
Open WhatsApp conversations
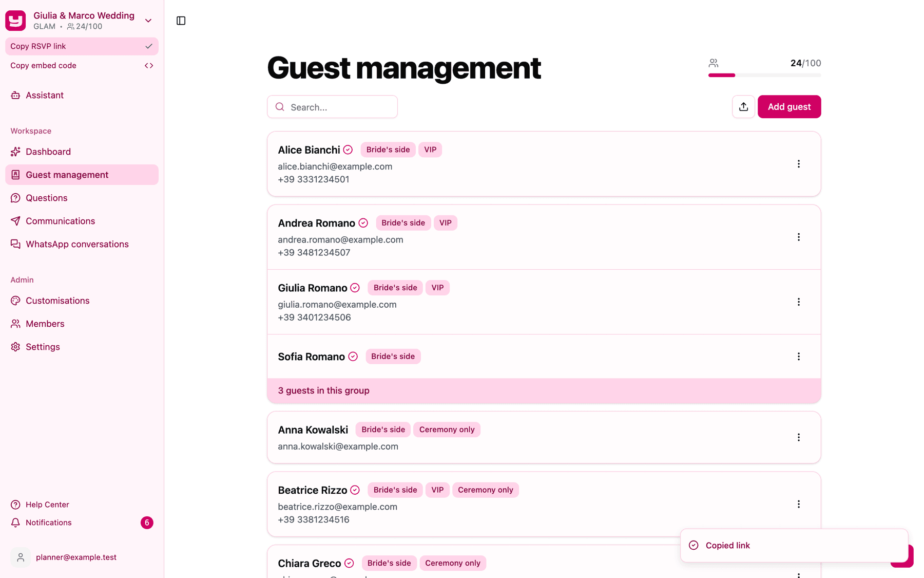pos(82,244)
